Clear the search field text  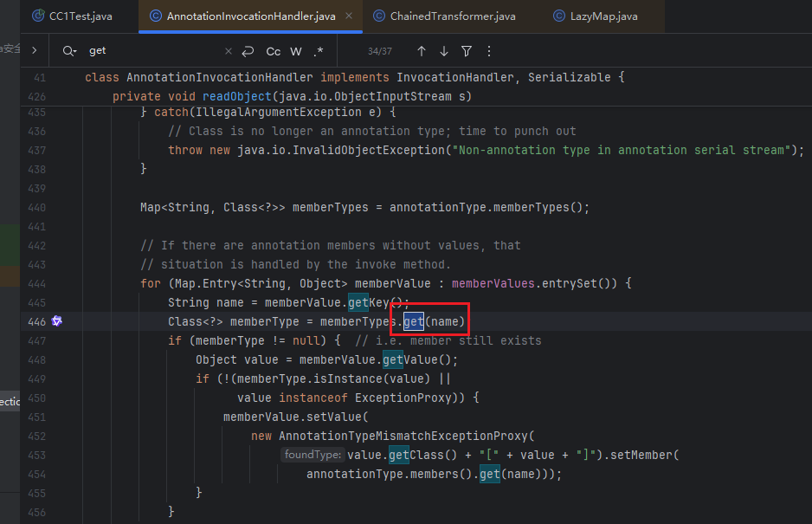pyautogui.click(x=229, y=51)
